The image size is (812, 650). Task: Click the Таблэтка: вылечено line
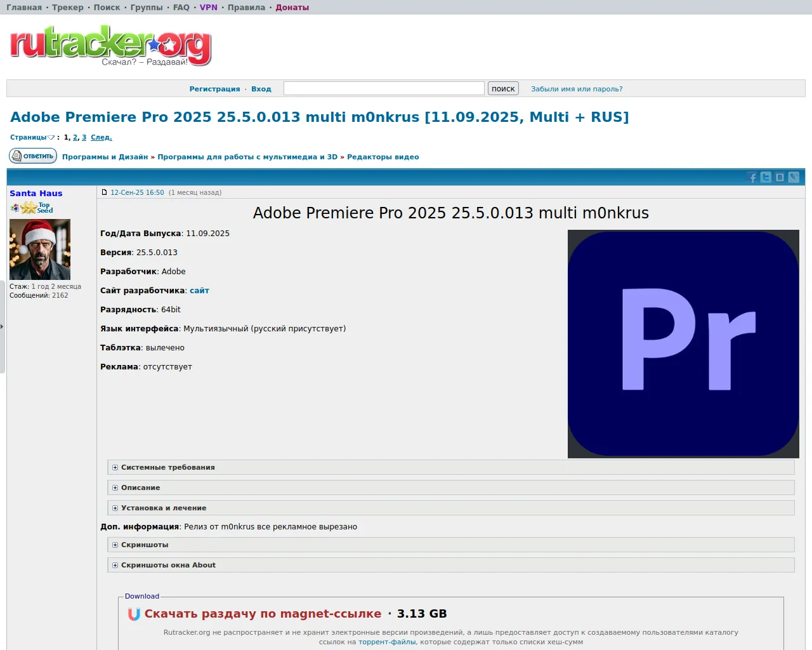point(142,348)
